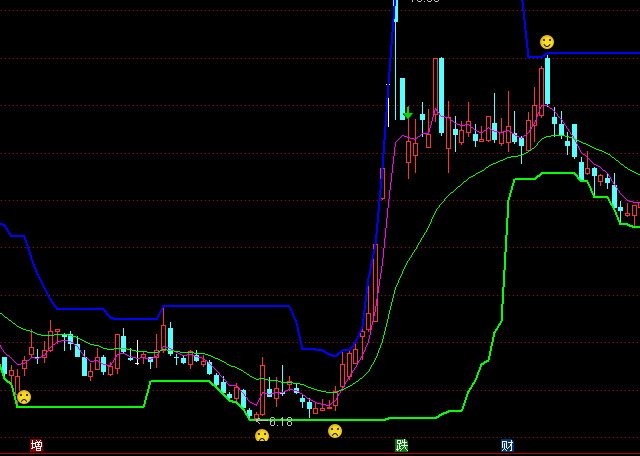Select the tall cyan candle under the smiley

547,82
